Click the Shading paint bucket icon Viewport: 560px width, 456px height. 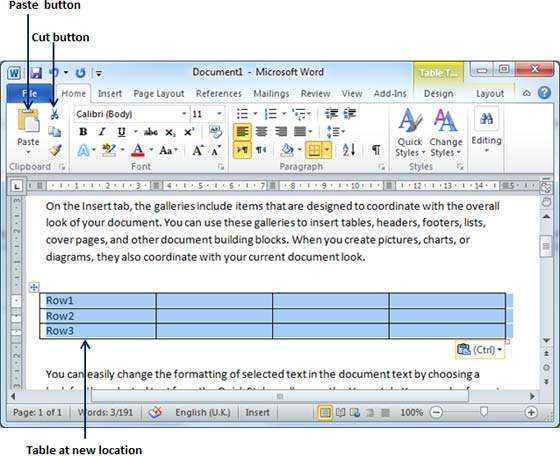(288, 150)
